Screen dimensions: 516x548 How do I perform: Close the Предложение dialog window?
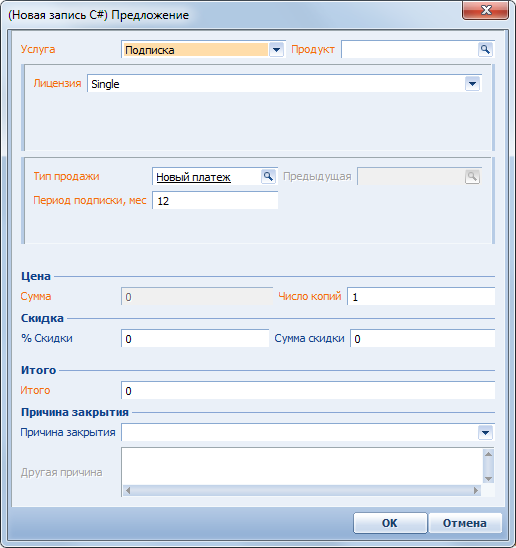click(486, 10)
